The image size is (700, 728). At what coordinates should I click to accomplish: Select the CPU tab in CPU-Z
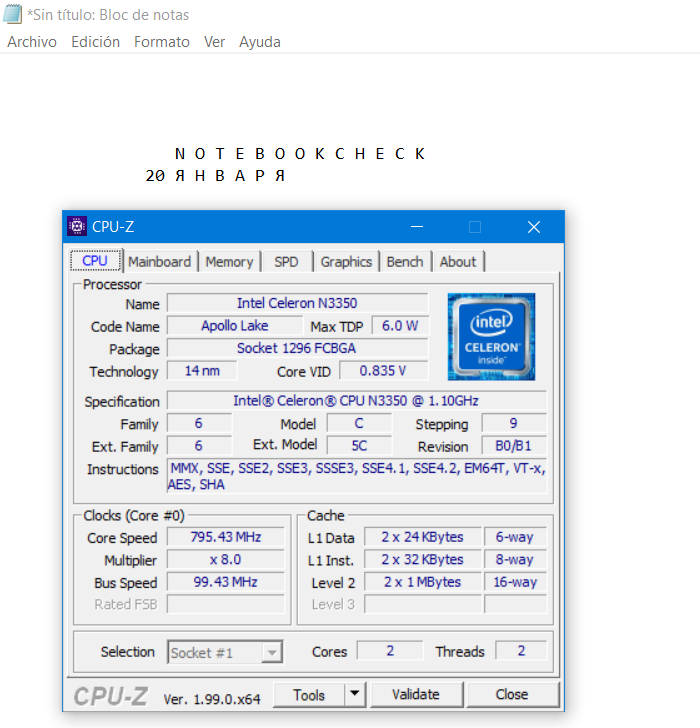pos(96,260)
